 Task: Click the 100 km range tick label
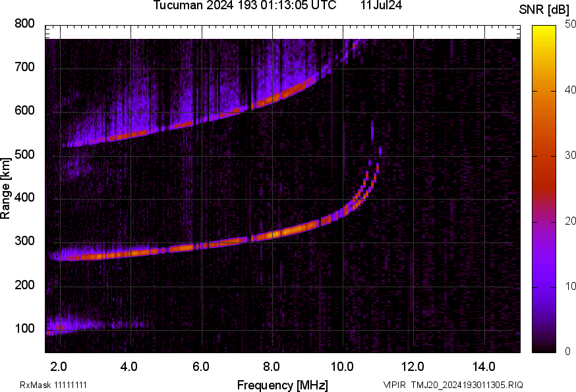(x=24, y=329)
